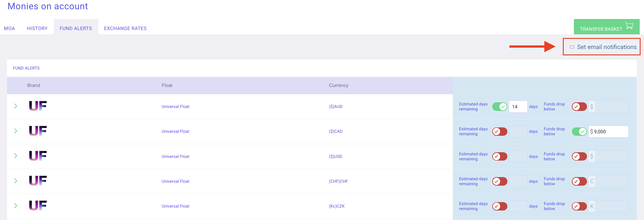The width and height of the screenshot is (644, 220).
Task: Click the shopping cart icon on Transfer Basket
Action: (630, 26)
